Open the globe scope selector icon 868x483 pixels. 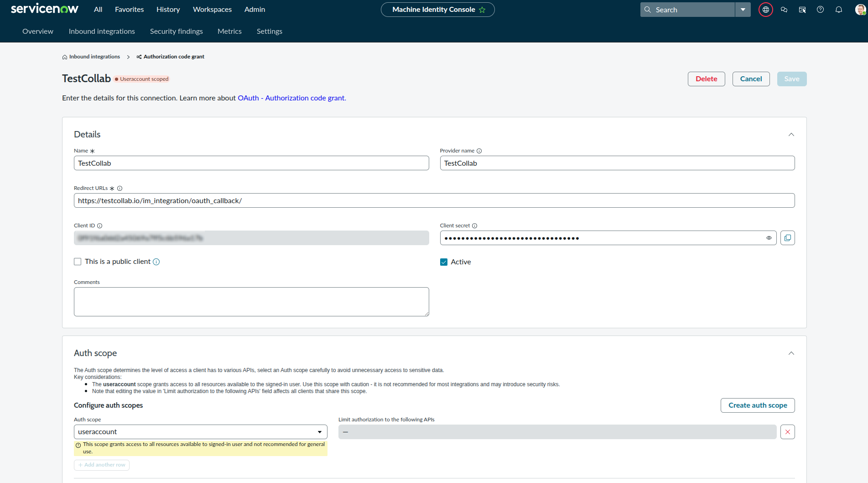point(766,10)
